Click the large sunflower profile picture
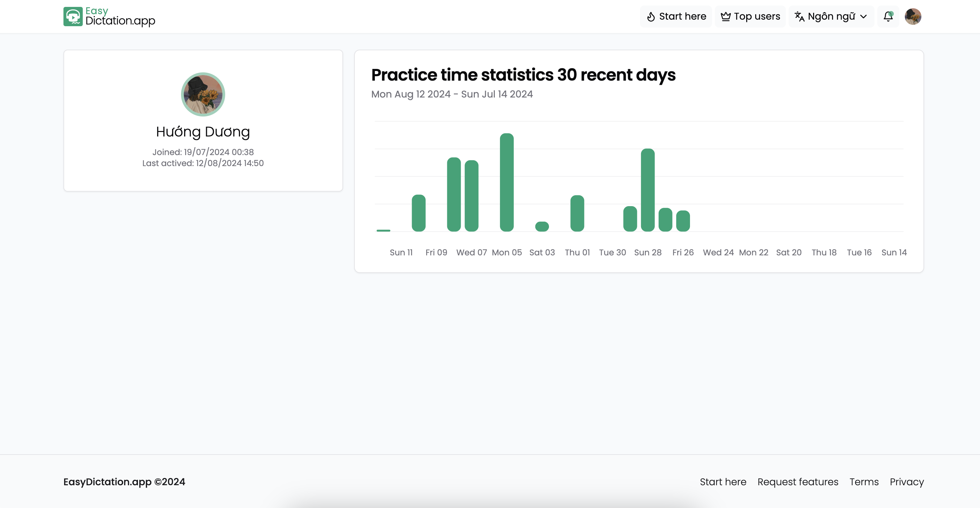 [203, 94]
